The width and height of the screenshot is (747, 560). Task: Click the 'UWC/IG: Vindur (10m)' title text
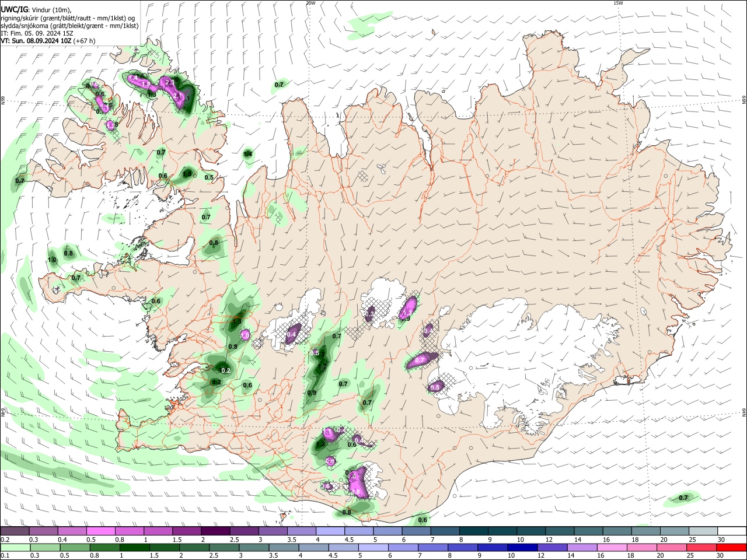pos(36,10)
